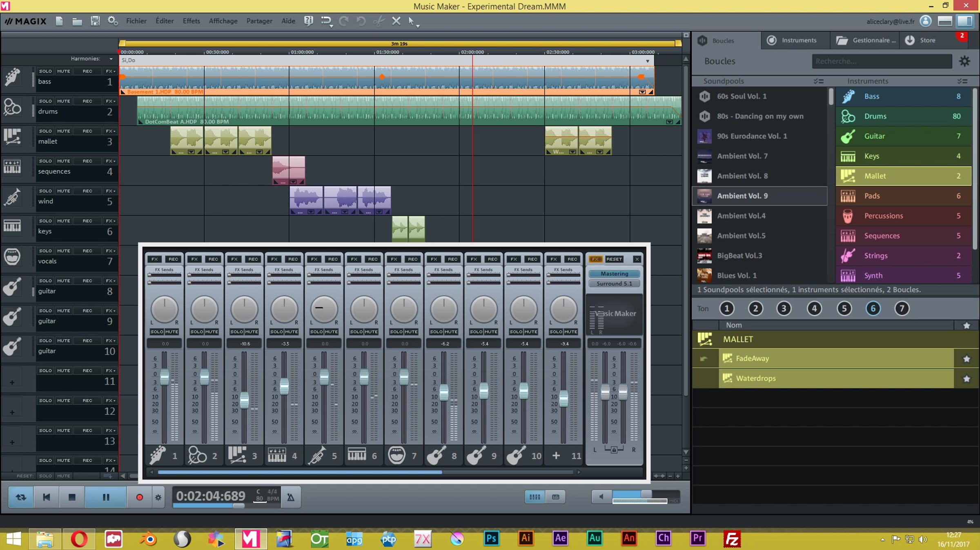Open Instruments list options
The height and width of the screenshot is (550, 980).
962,81
